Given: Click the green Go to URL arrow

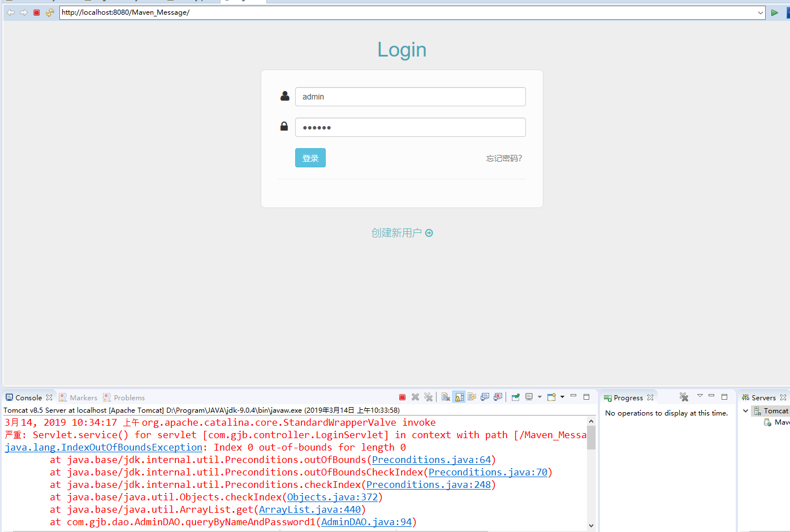Looking at the screenshot, I should pyautogui.click(x=775, y=12).
